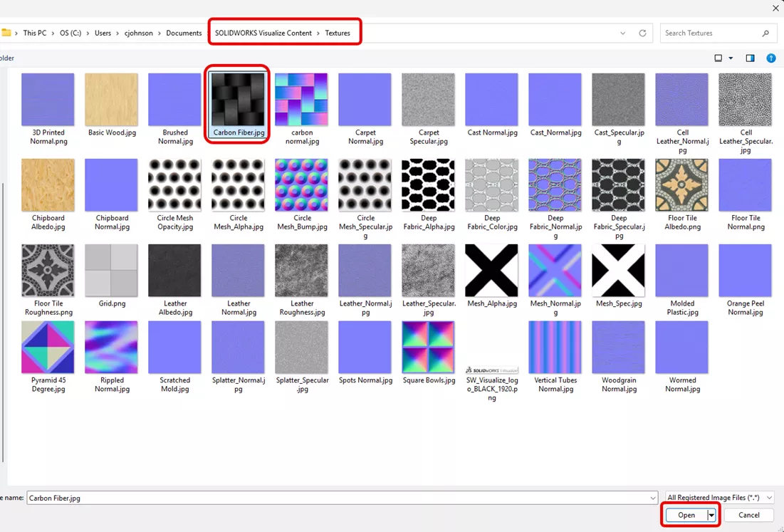
Task: Go to SOLIDWORKS Visualize Content breadcrumb
Action: tap(263, 33)
